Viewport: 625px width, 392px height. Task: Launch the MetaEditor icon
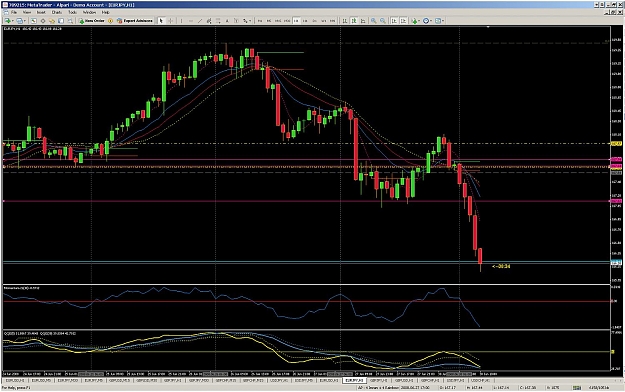tap(110, 21)
